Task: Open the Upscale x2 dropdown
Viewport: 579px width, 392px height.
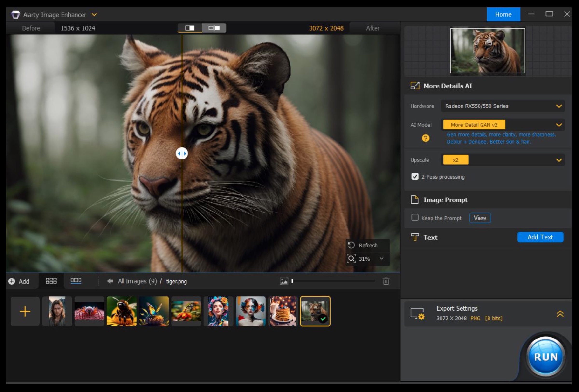Action: click(558, 160)
